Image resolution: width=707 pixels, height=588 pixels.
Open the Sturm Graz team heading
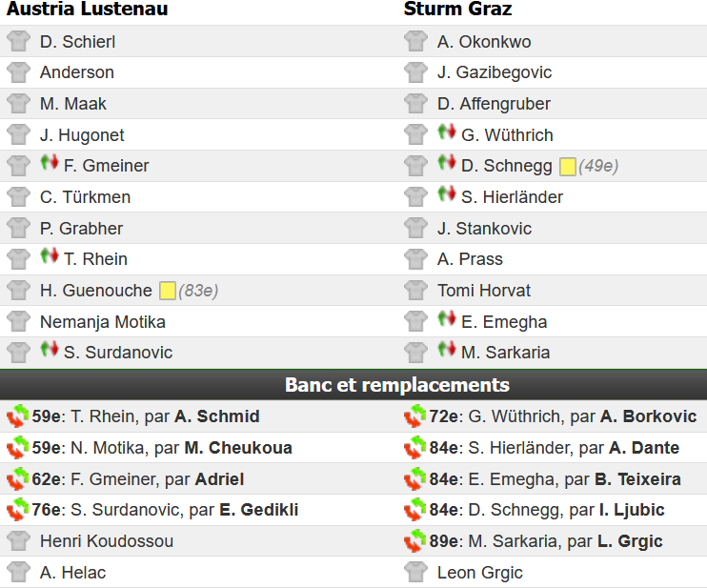click(457, 9)
